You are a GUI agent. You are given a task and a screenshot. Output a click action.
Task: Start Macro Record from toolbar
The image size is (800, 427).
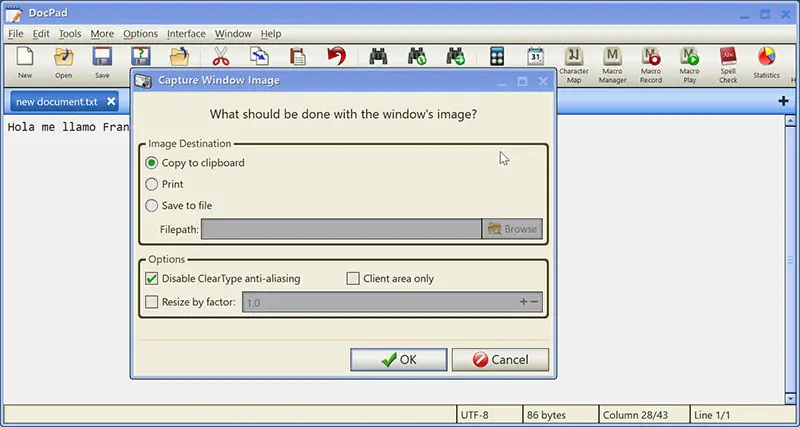click(x=651, y=65)
